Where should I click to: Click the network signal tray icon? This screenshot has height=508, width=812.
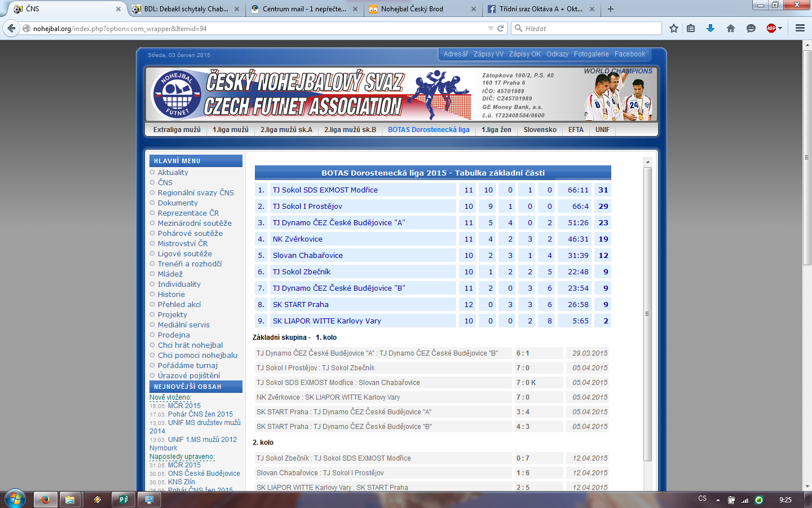click(745, 500)
